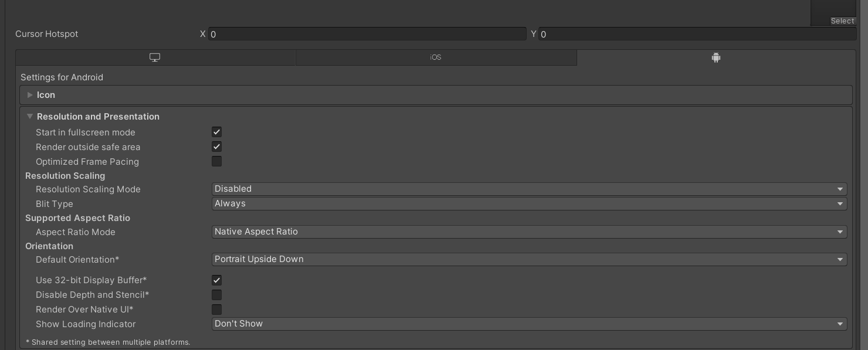868x350 pixels.
Task: Enable Disable Depth and Stencil option
Action: point(217,295)
